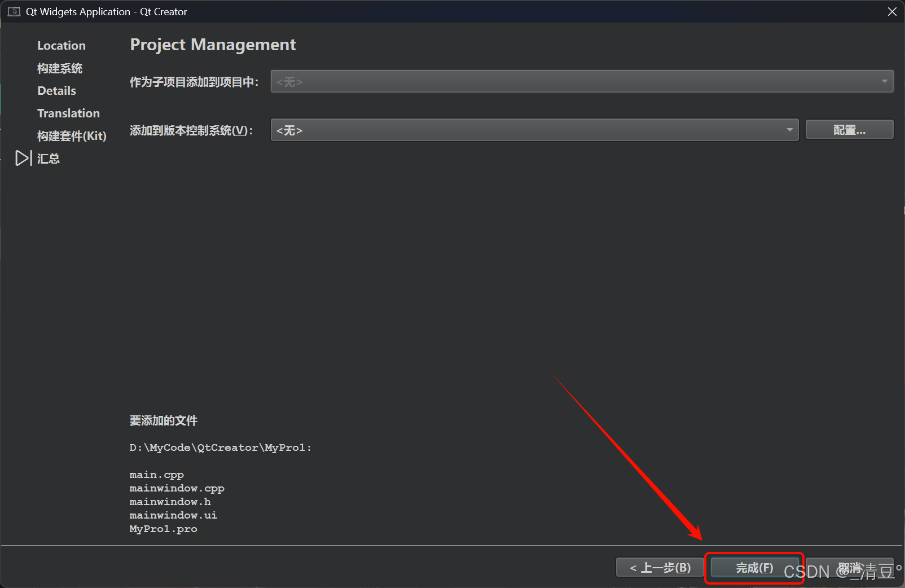905x588 pixels.
Task: Click the MyPro1.pro file name
Action: pyautogui.click(x=163, y=529)
